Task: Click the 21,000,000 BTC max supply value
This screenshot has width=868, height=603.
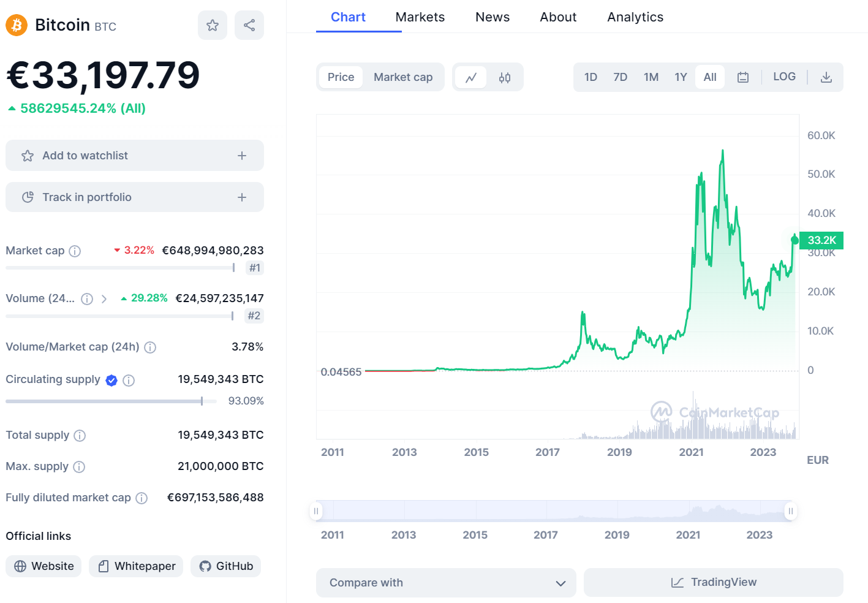Action: [x=221, y=466]
